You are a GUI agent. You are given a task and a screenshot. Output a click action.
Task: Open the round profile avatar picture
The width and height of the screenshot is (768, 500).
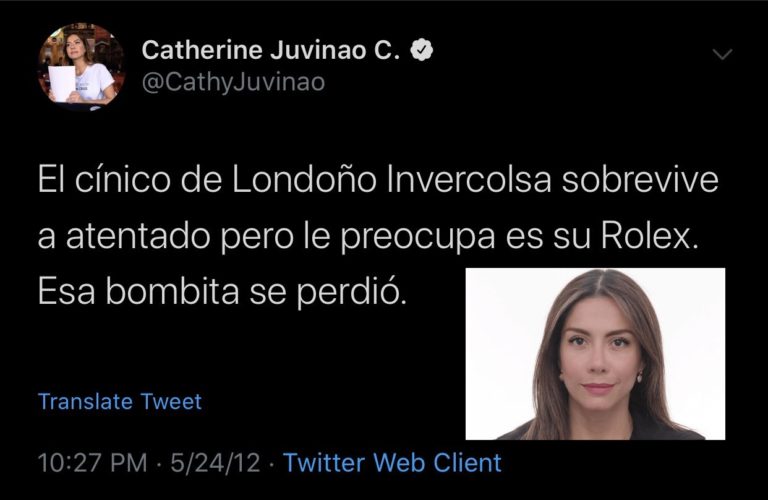[x=81, y=67]
